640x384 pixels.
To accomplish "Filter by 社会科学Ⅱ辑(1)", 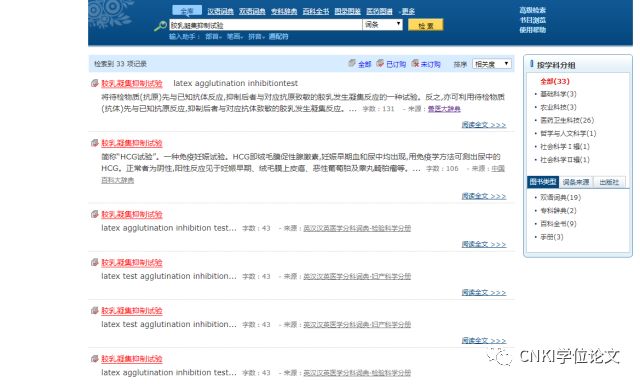I will (x=565, y=160).
